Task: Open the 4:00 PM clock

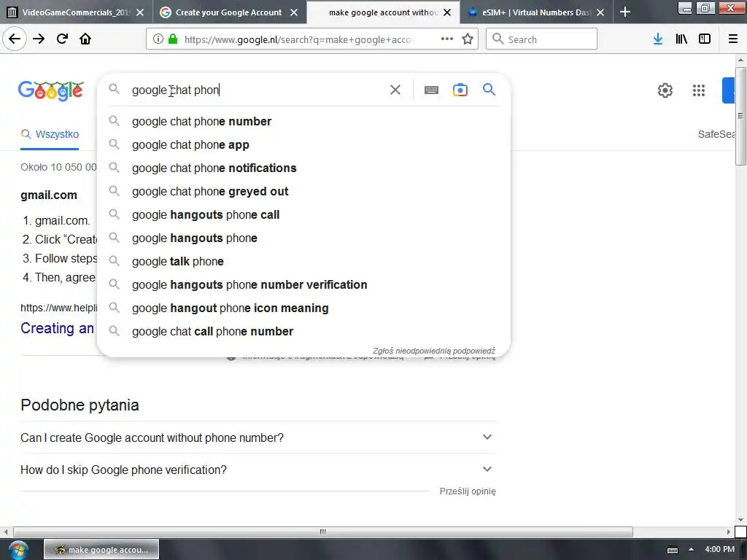Action: (719, 549)
